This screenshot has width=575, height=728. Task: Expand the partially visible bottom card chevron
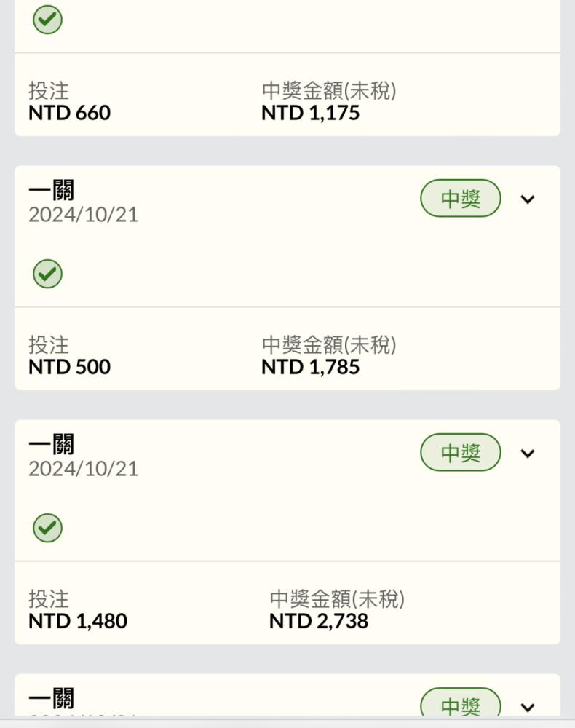(x=528, y=707)
